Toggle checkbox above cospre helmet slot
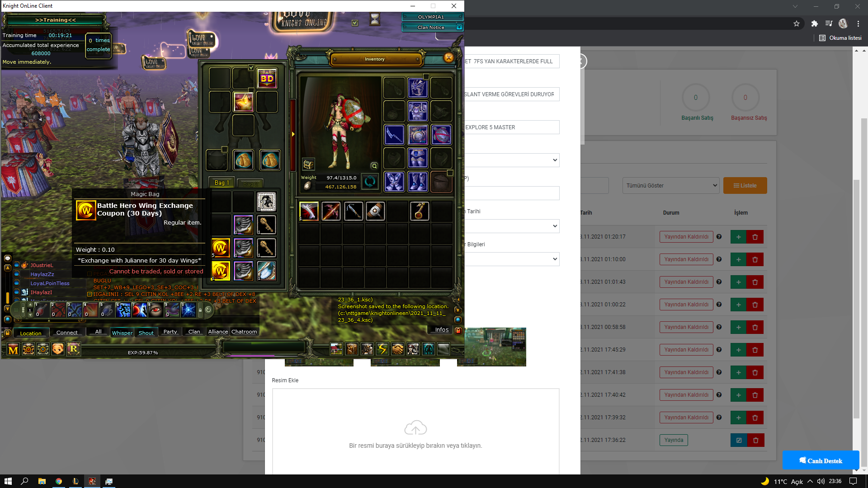 tap(251, 68)
